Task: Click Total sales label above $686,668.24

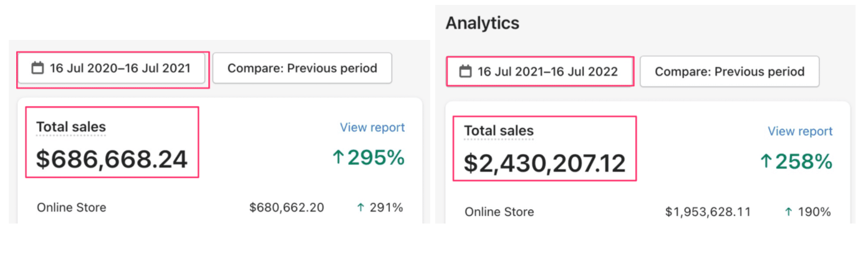Action: click(71, 127)
